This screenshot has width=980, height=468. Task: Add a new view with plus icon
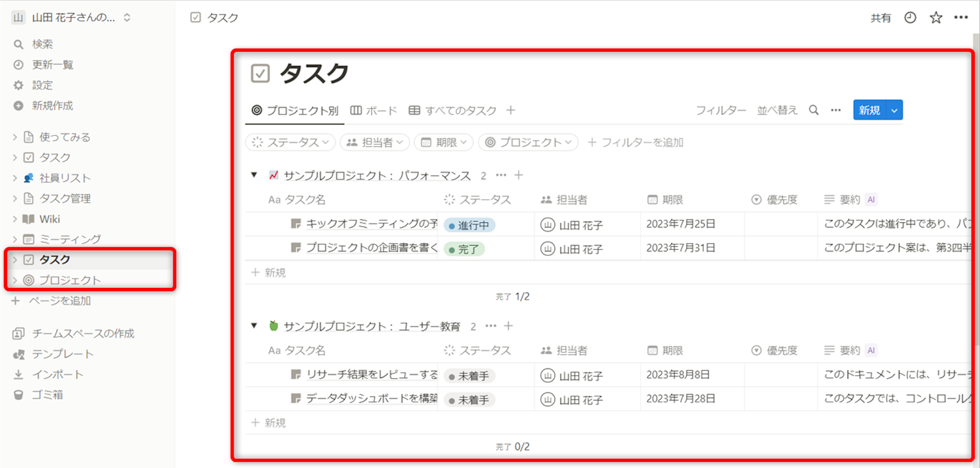[511, 110]
